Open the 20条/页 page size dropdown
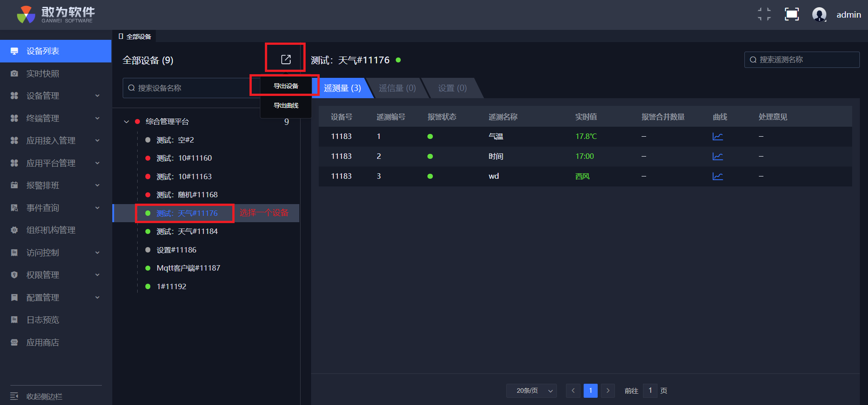Screen dimensions: 868x405 pos(532,391)
